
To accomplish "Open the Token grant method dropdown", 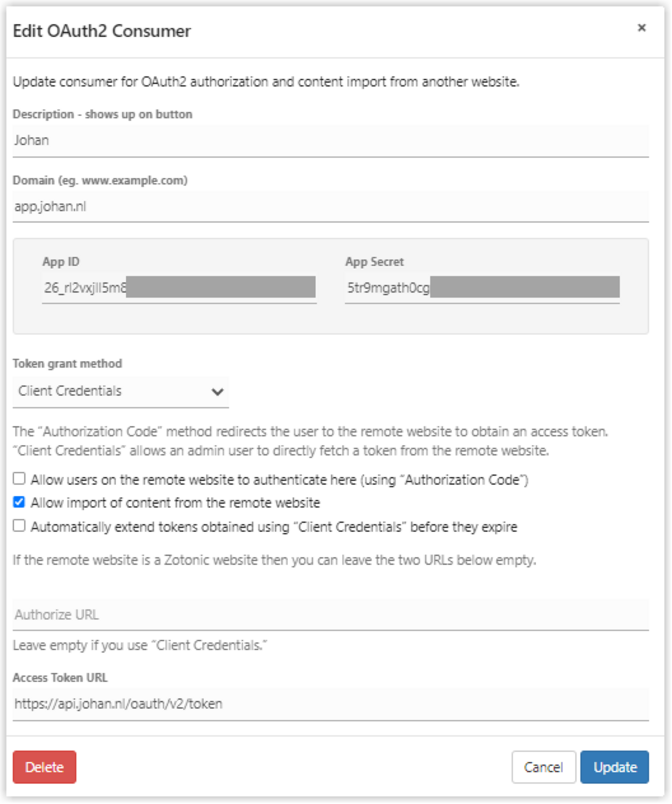I will tap(121, 392).
